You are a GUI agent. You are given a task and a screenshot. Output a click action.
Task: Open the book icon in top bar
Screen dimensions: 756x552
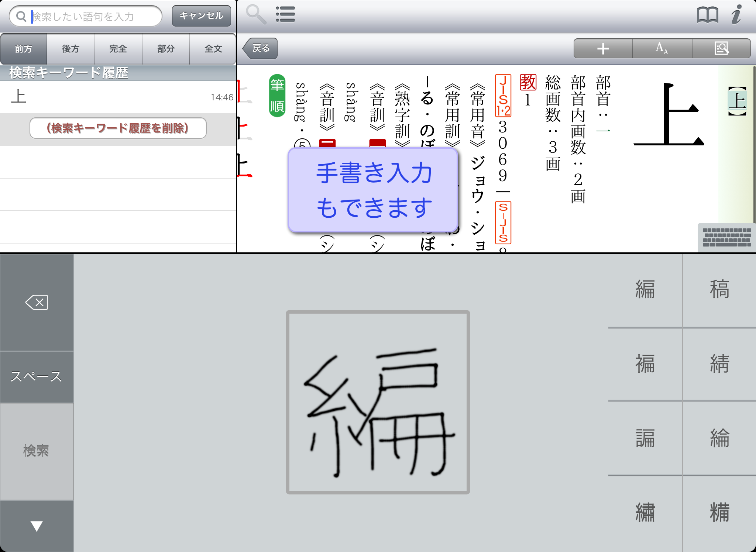coord(707,15)
